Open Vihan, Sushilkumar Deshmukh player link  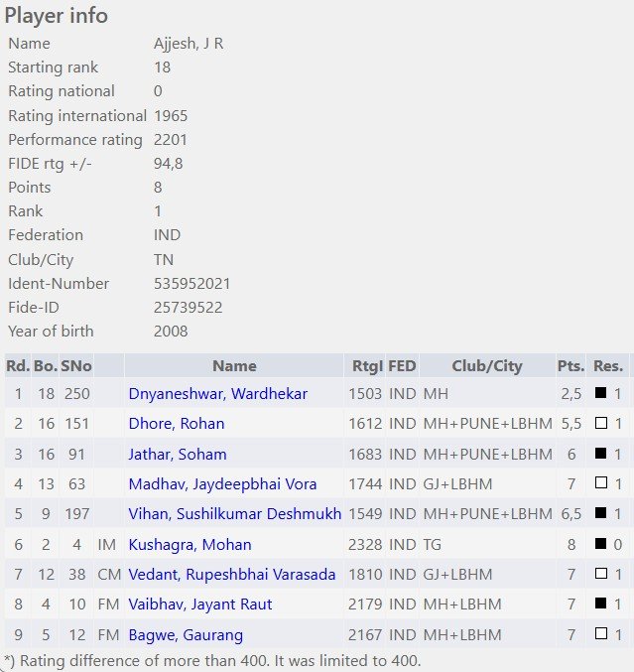[235, 513]
